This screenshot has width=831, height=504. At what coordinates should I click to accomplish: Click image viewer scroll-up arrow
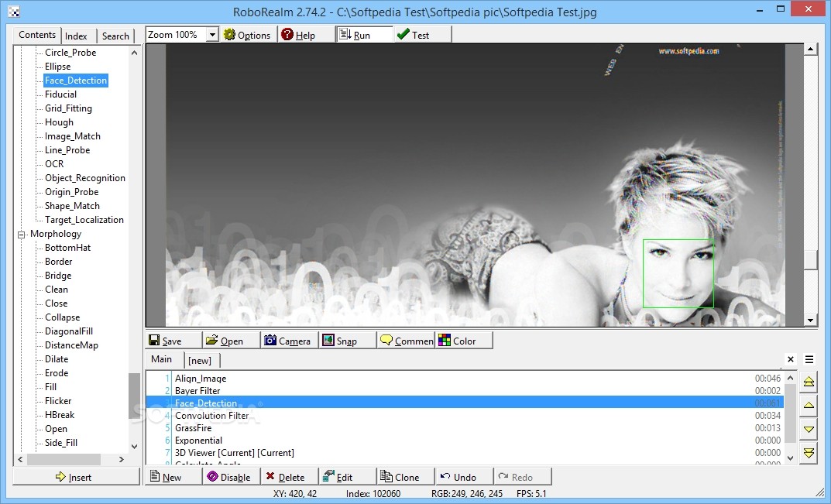pos(810,50)
